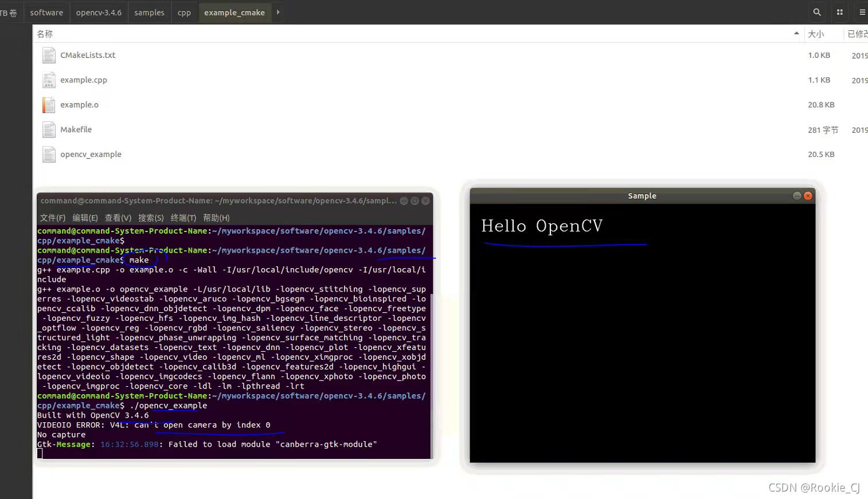868x499 pixels.
Task: Click the 20.8 KB size cell
Action: click(821, 105)
